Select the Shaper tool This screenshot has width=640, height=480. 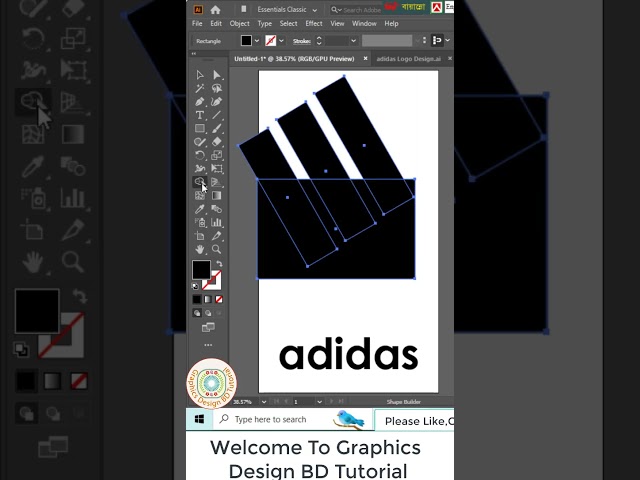point(200,142)
